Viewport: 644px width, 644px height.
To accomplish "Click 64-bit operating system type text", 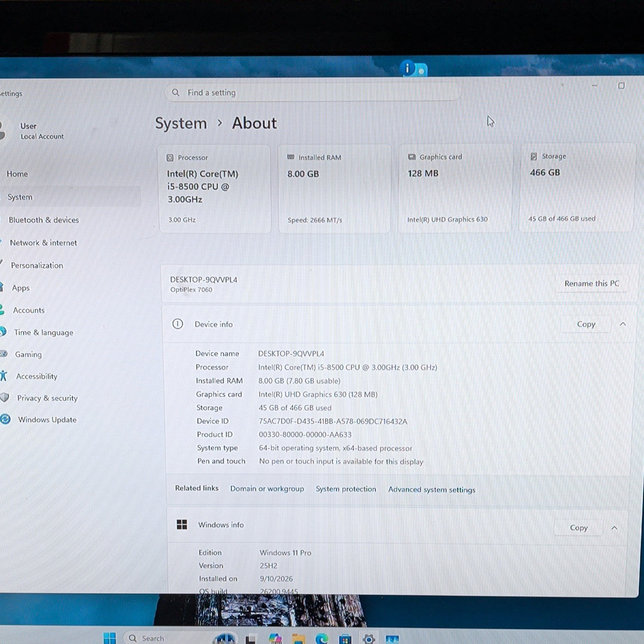I will (x=335, y=448).
